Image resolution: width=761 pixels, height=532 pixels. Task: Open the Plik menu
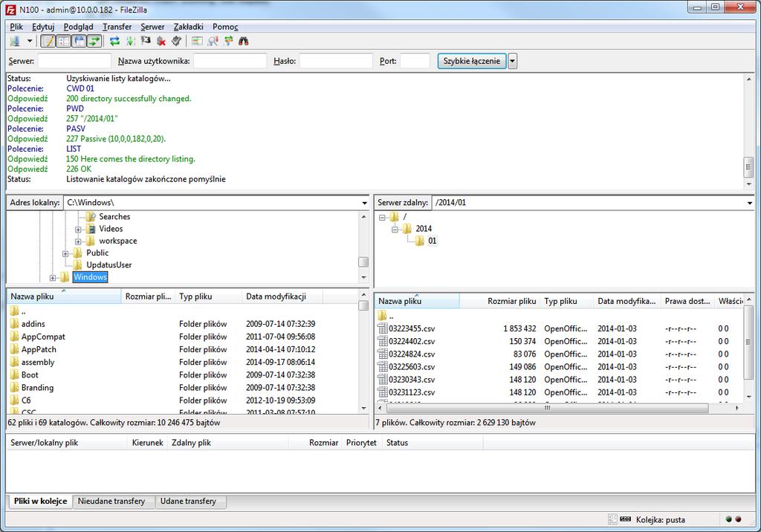tap(16, 27)
